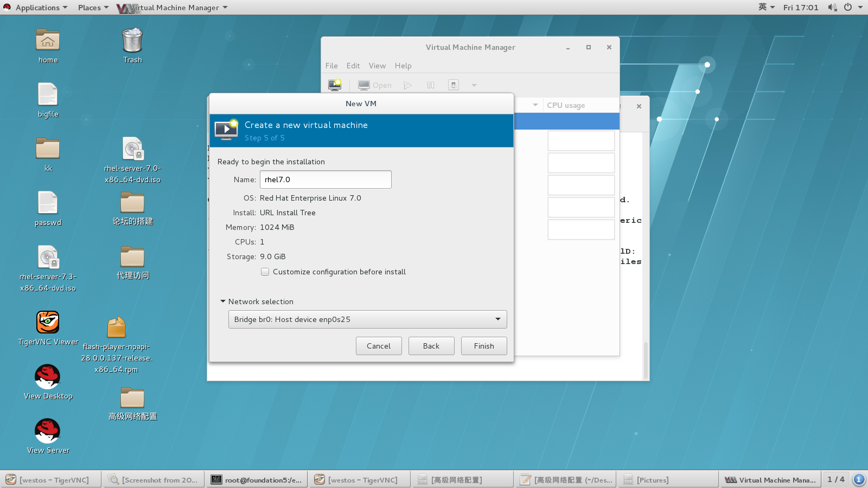The width and height of the screenshot is (868, 488).
Task: Launch the TigerVNC Viewer desktop icon
Action: [x=48, y=322]
